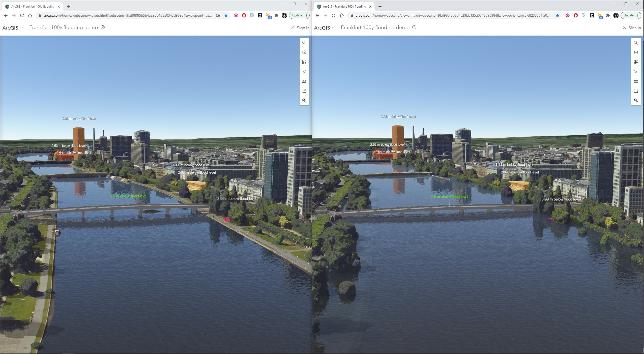Open the Basemap gallery icon
This screenshot has height=354, width=644.
pos(304,62)
